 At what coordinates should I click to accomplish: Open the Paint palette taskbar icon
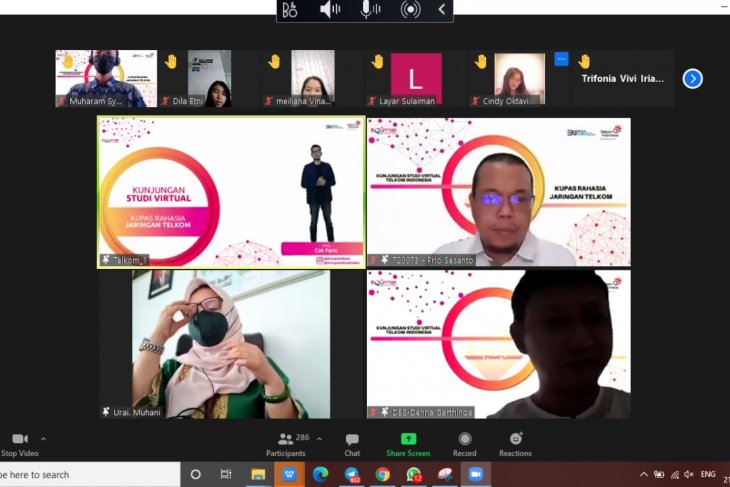point(445,474)
